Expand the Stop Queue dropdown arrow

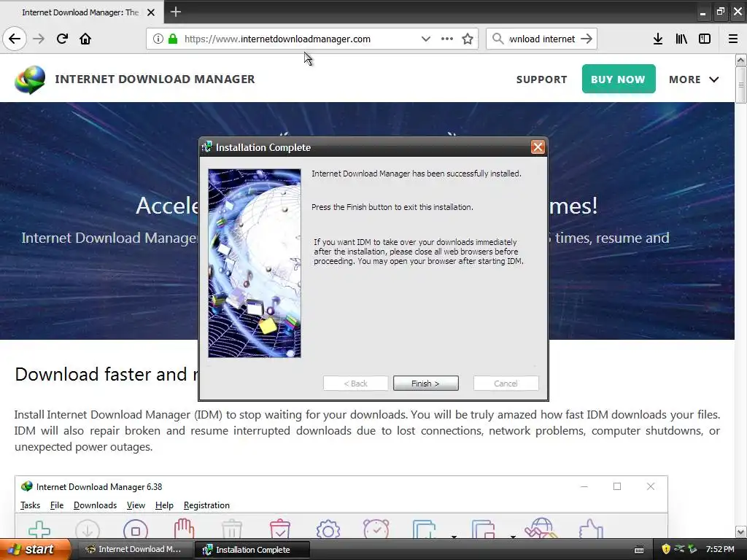[x=513, y=537]
